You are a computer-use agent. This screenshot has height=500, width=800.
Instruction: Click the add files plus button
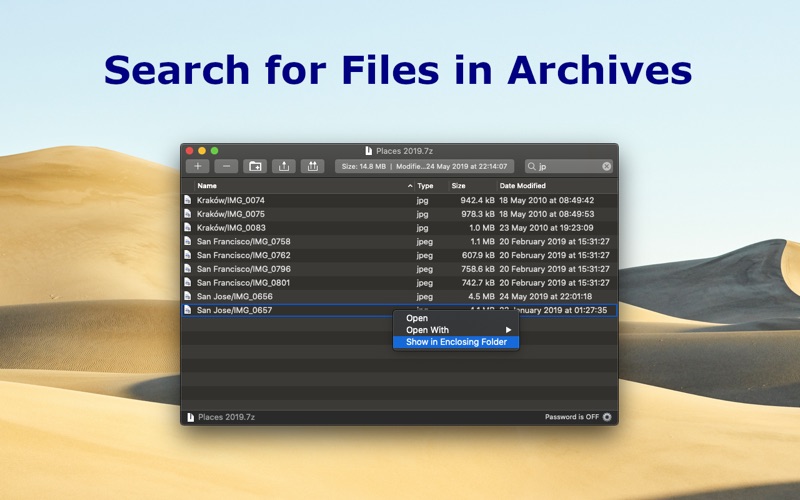198,166
